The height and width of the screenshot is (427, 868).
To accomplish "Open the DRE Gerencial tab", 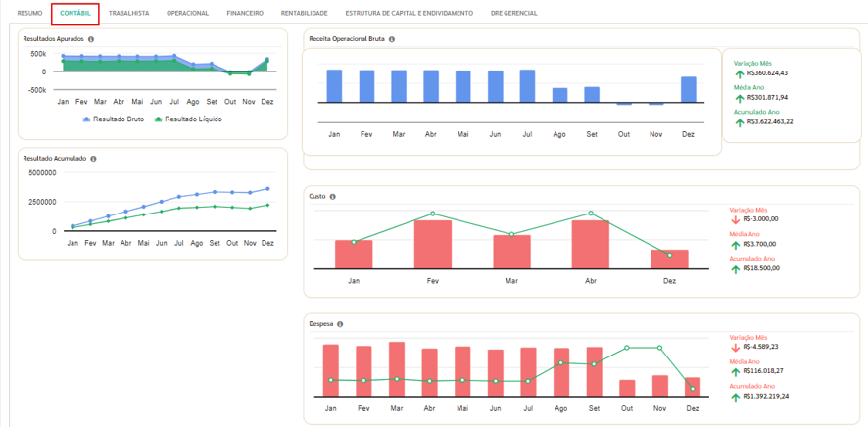I will click(x=513, y=13).
